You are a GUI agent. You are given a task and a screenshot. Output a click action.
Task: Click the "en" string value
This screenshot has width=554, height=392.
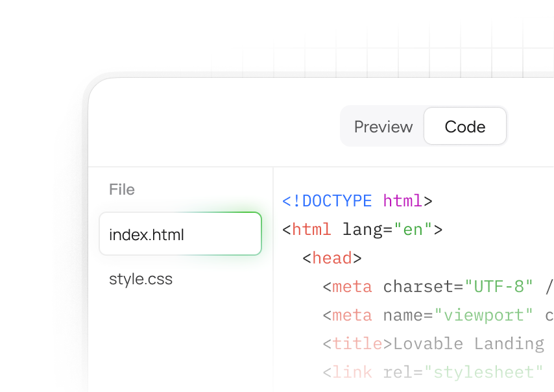(413, 230)
